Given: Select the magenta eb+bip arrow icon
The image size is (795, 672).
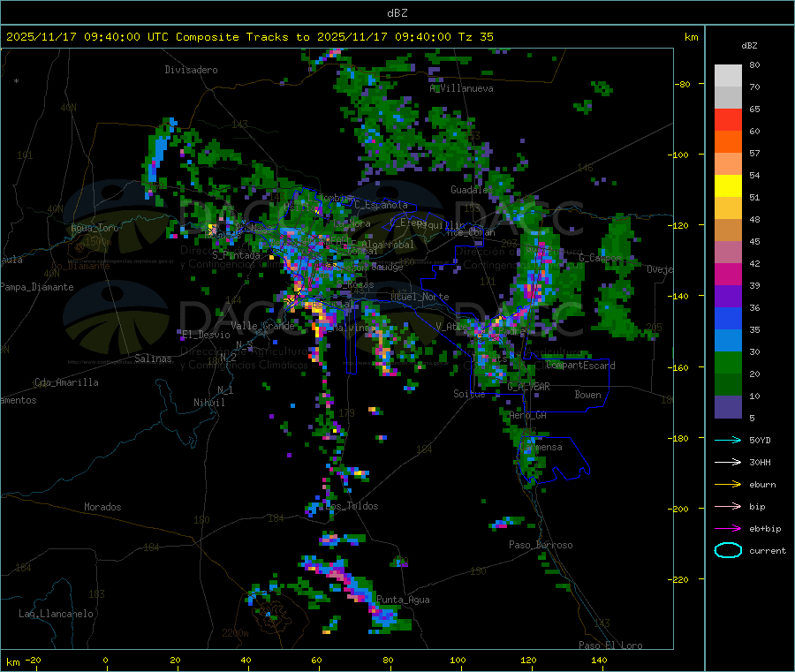Looking at the screenshot, I should [x=728, y=529].
